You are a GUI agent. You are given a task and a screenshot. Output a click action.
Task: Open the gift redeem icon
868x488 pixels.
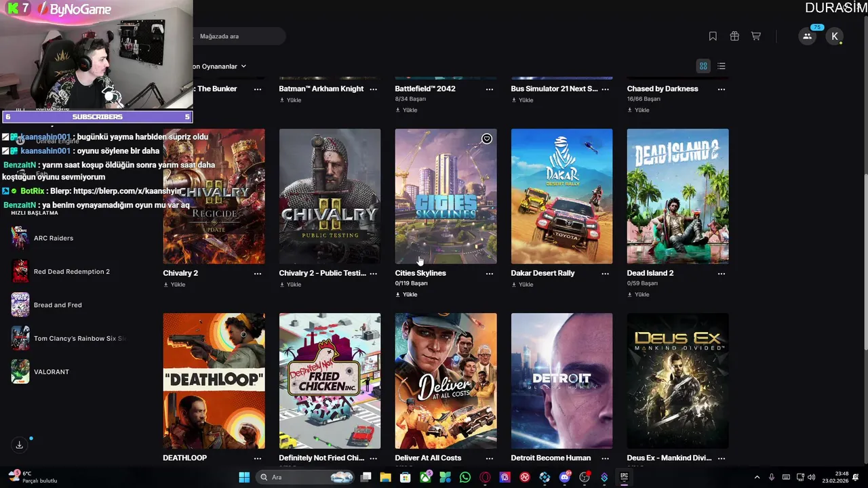pos(734,36)
